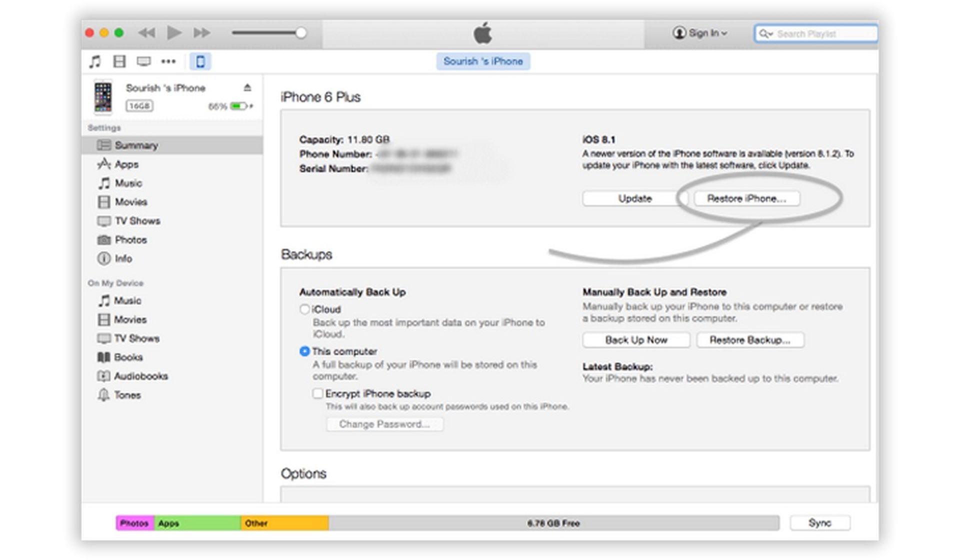Open the search options magnifier dropdown
Viewport: 960px width, 560px height.
pos(765,34)
